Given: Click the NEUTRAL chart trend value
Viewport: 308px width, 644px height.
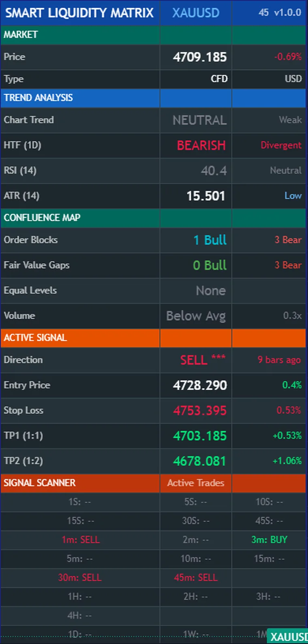Looking at the screenshot, I should 199,120.
